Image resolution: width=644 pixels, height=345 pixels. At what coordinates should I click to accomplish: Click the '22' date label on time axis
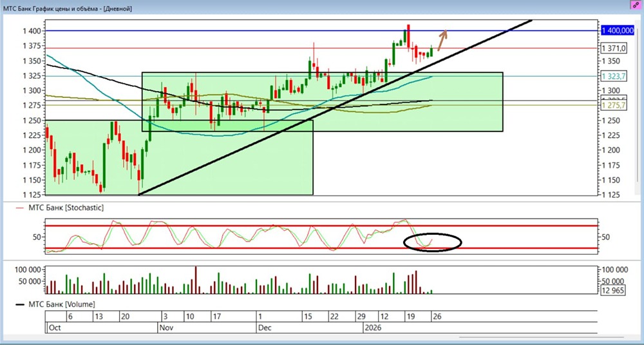click(334, 317)
